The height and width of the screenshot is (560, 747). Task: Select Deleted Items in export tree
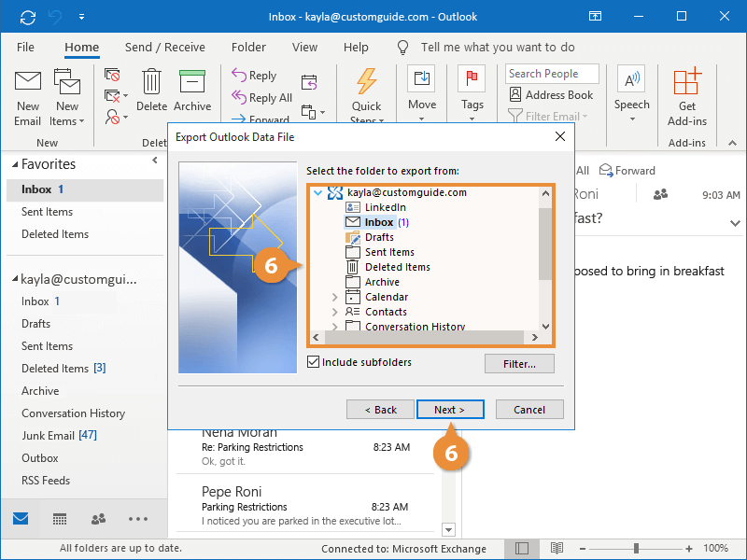(398, 267)
